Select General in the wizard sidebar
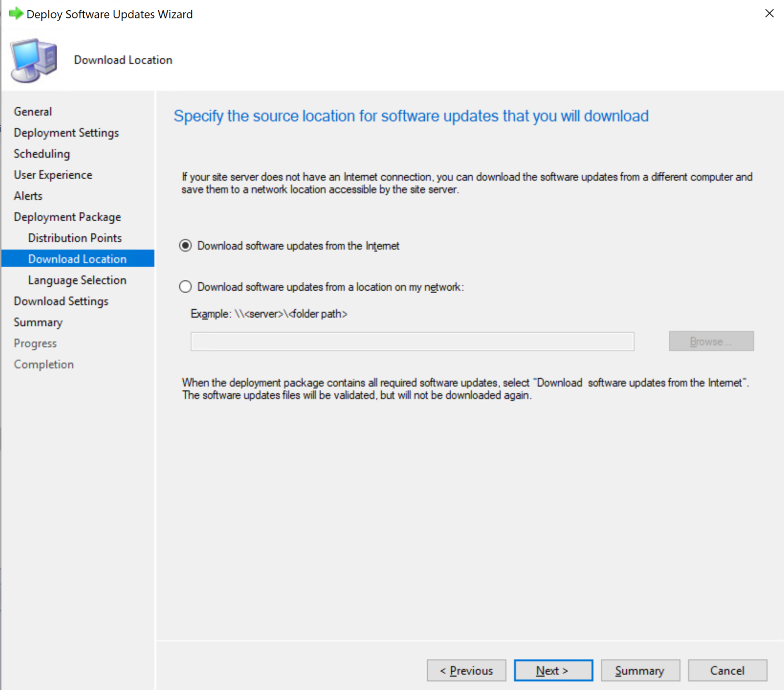Image resolution: width=784 pixels, height=690 pixels. coord(33,111)
